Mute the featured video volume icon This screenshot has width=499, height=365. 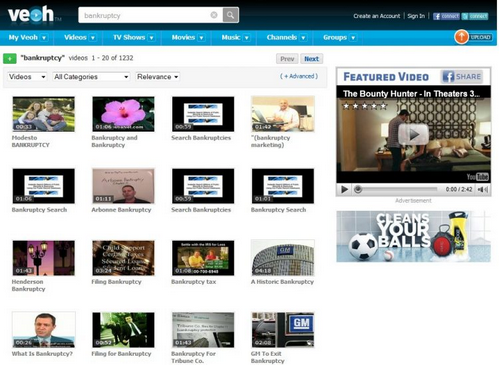[x=483, y=190]
